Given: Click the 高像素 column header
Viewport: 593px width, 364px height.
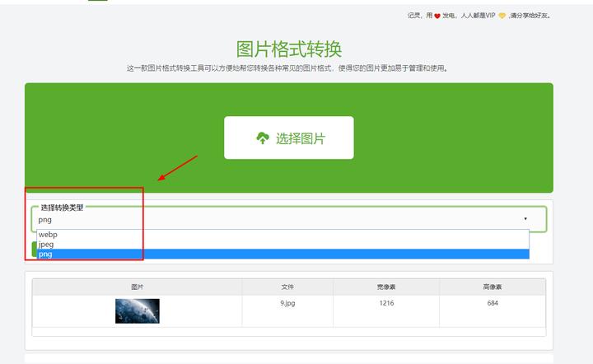Looking at the screenshot, I should pyautogui.click(x=493, y=287).
